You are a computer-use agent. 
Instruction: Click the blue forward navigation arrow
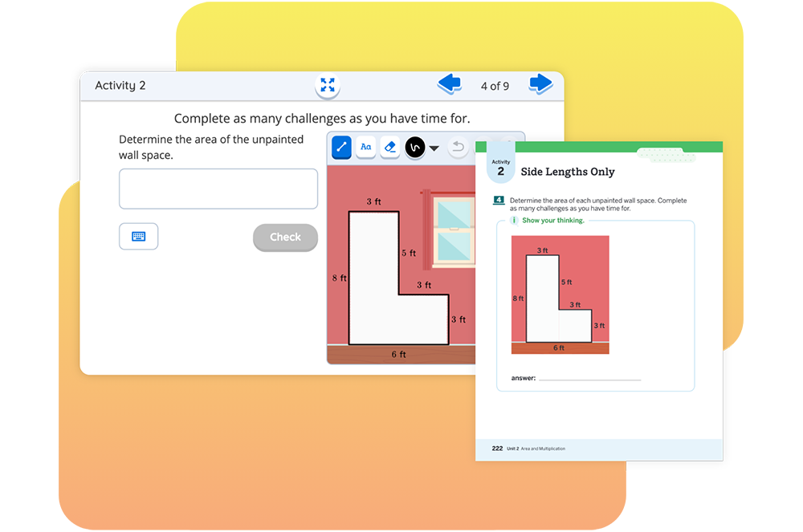[540, 84]
